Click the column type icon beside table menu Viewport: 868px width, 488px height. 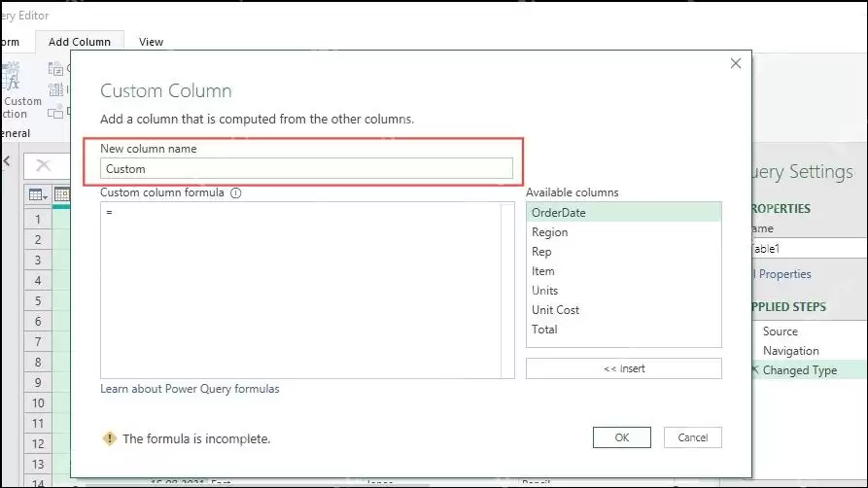pyautogui.click(x=61, y=194)
